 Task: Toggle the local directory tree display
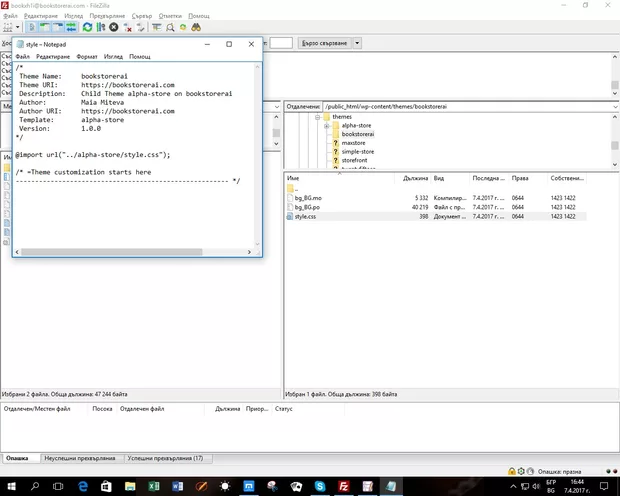coord(45,27)
